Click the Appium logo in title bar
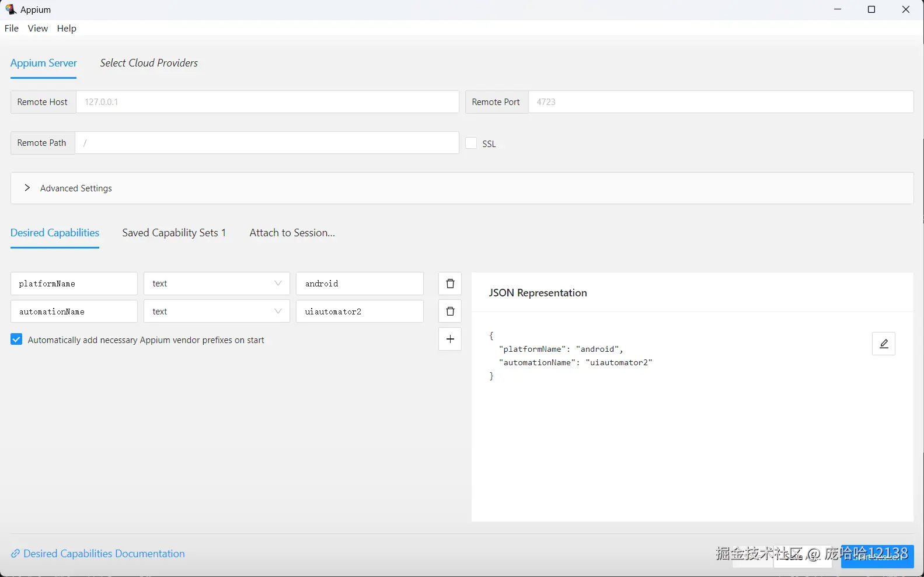The width and height of the screenshot is (924, 577). click(11, 9)
